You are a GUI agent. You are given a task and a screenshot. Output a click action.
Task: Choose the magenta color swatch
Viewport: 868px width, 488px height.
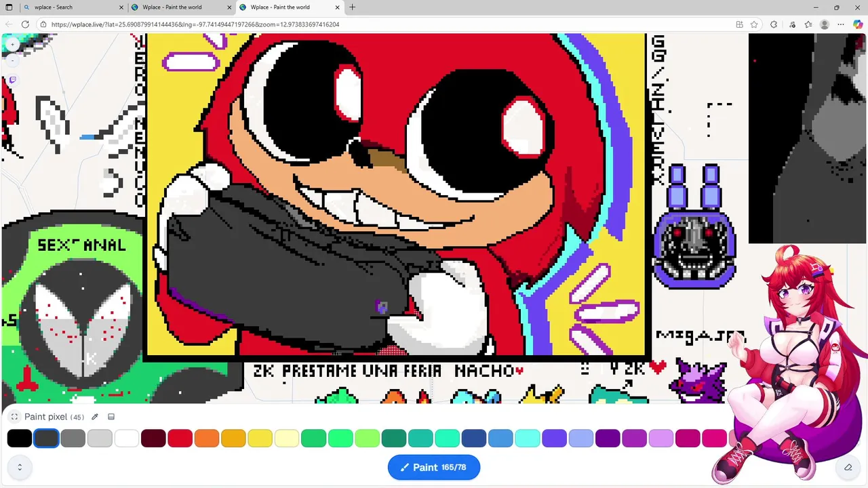pos(688,439)
